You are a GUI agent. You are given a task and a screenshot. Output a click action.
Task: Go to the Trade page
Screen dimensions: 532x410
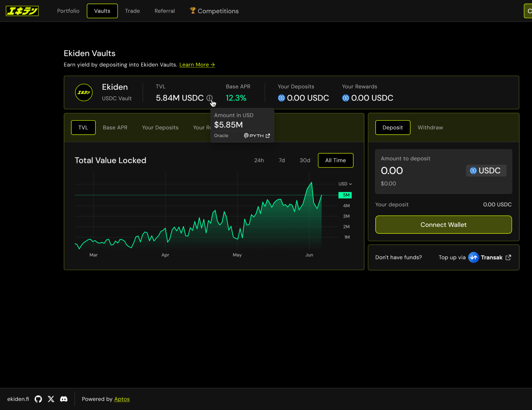pyautogui.click(x=132, y=11)
